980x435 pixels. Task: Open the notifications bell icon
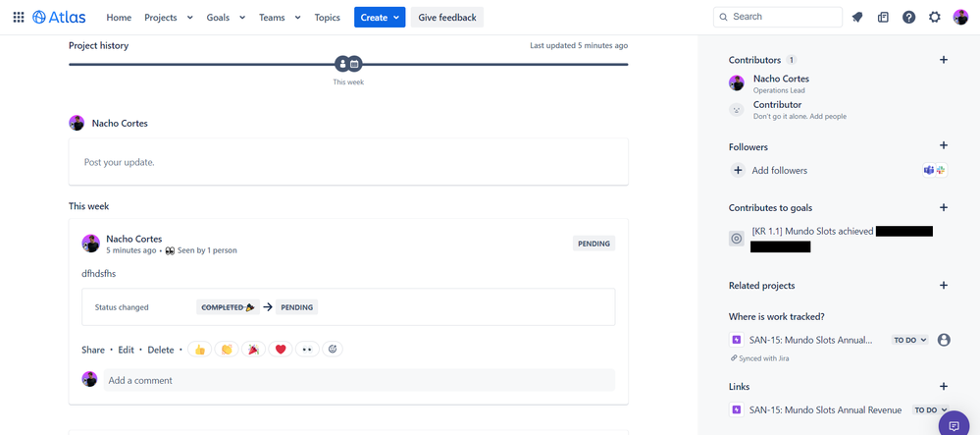[857, 18]
